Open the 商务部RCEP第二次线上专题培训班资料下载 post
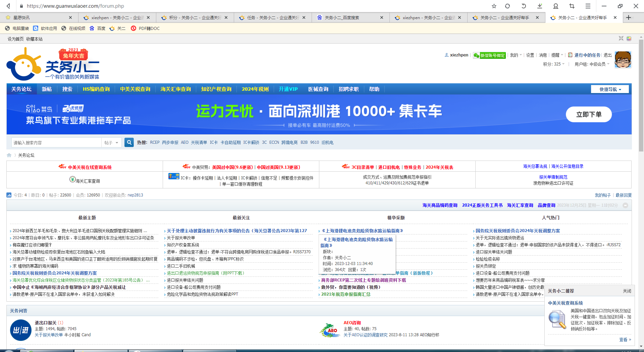Screen dimensions: 644x352 pyautogui.click(x=364, y=280)
